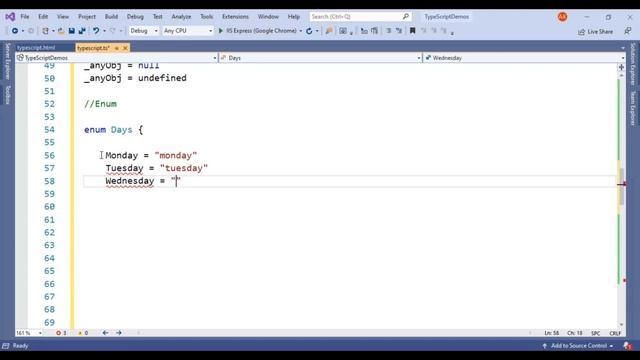Screen dimensions: 640x360
Task: Open the TypeScriptDemos project navigation dropdown
Action: tap(116, 58)
